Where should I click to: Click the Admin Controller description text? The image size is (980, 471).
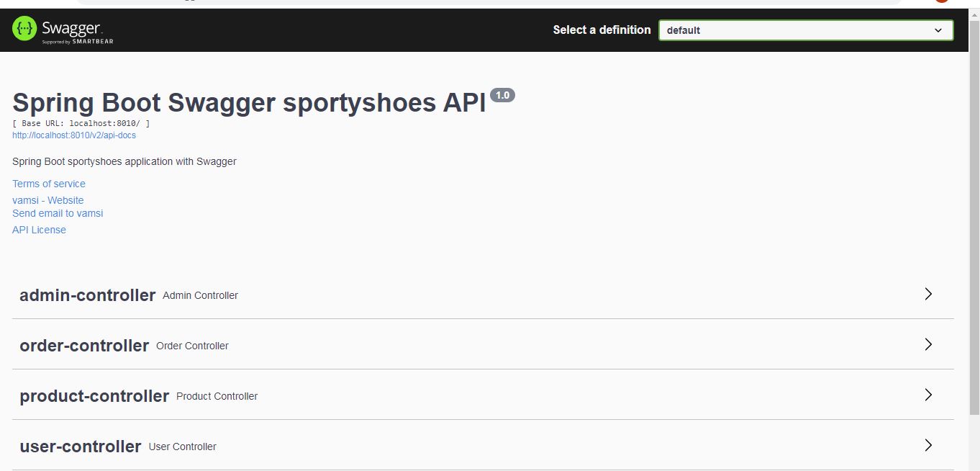(200, 295)
